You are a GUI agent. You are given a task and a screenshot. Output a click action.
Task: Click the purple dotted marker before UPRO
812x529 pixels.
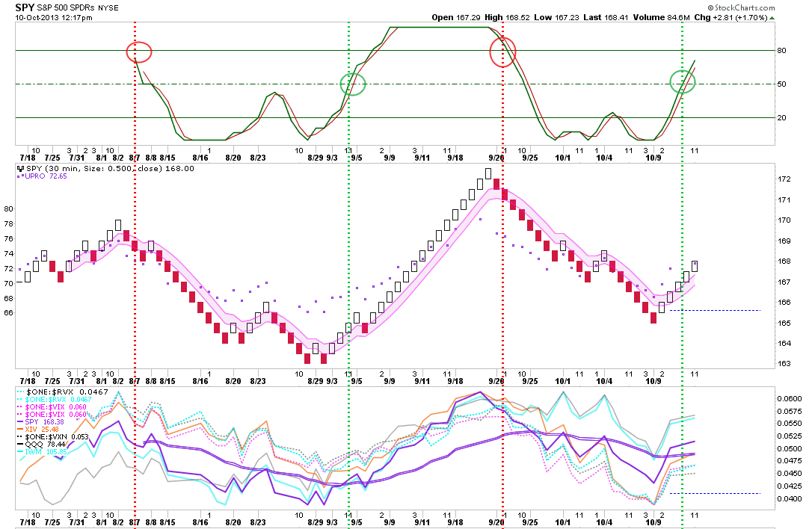tap(21, 176)
